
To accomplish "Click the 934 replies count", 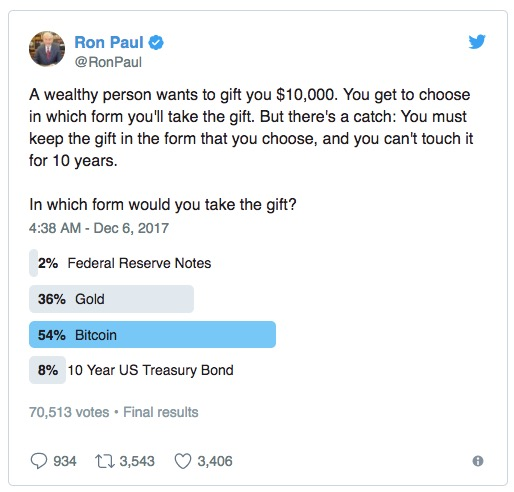I will pos(65,461).
